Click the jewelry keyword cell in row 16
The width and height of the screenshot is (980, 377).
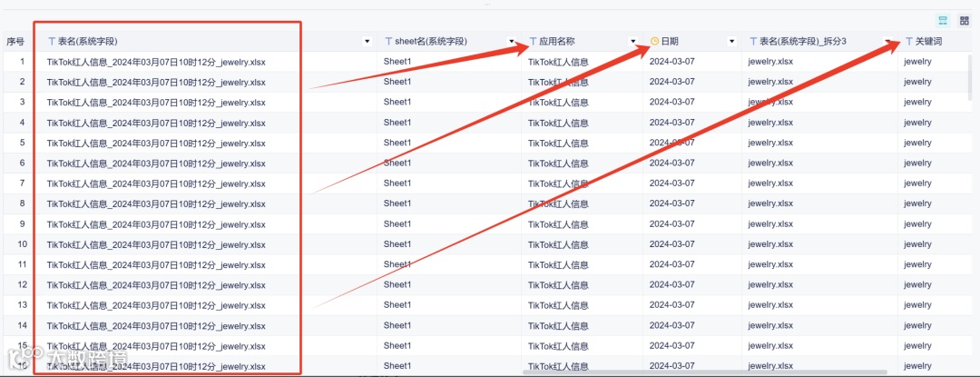(x=917, y=366)
